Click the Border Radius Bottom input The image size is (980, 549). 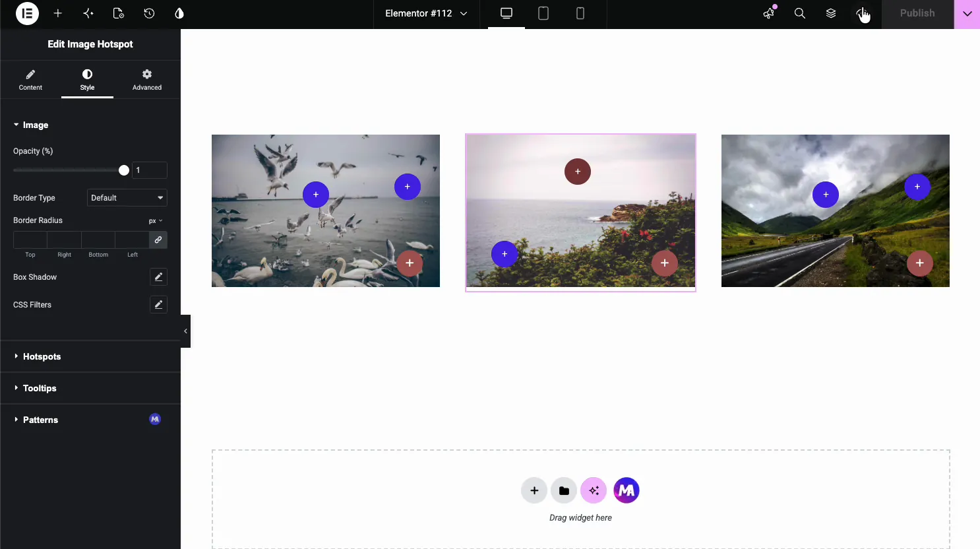pos(98,240)
